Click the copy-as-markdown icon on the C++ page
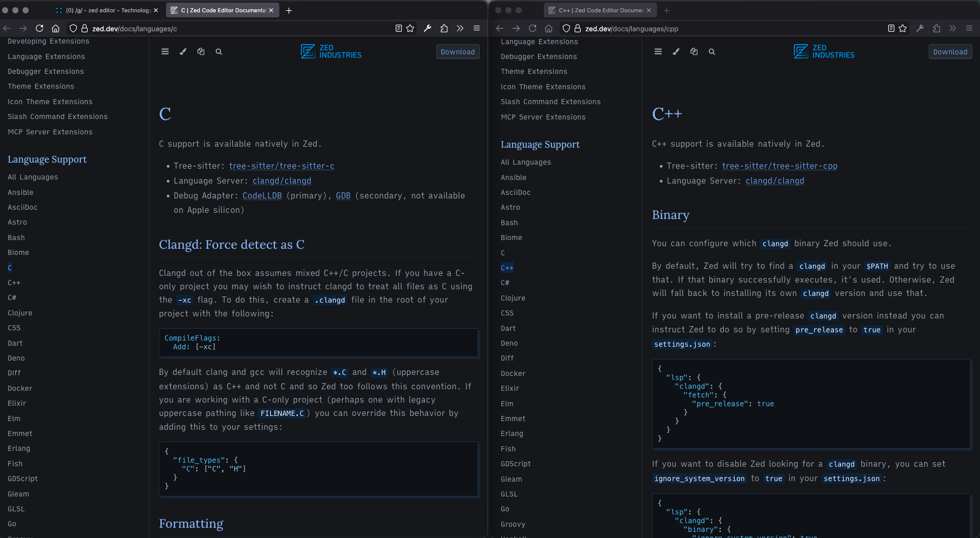 click(694, 52)
